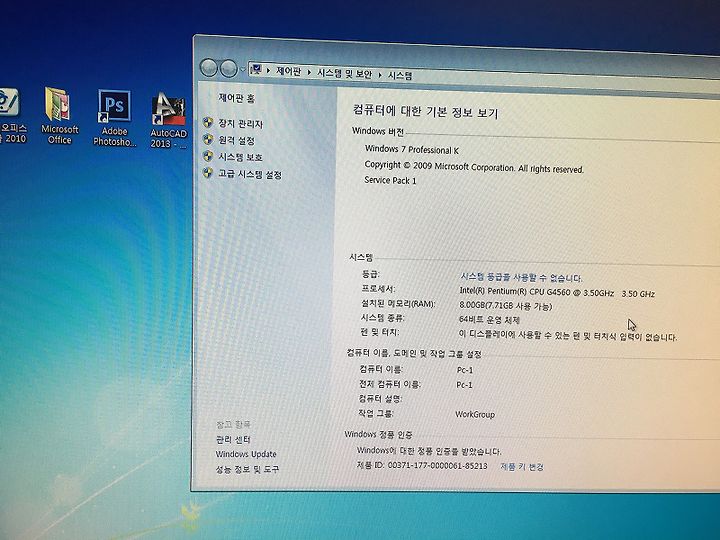Open 장치 관리자 link
This screenshot has width=720, height=540.
241,124
